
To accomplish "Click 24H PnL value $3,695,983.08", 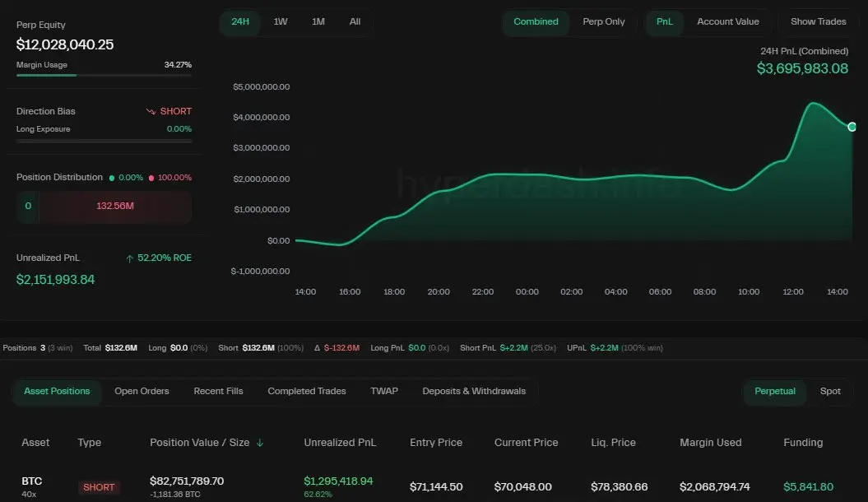I will (x=802, y=68).
